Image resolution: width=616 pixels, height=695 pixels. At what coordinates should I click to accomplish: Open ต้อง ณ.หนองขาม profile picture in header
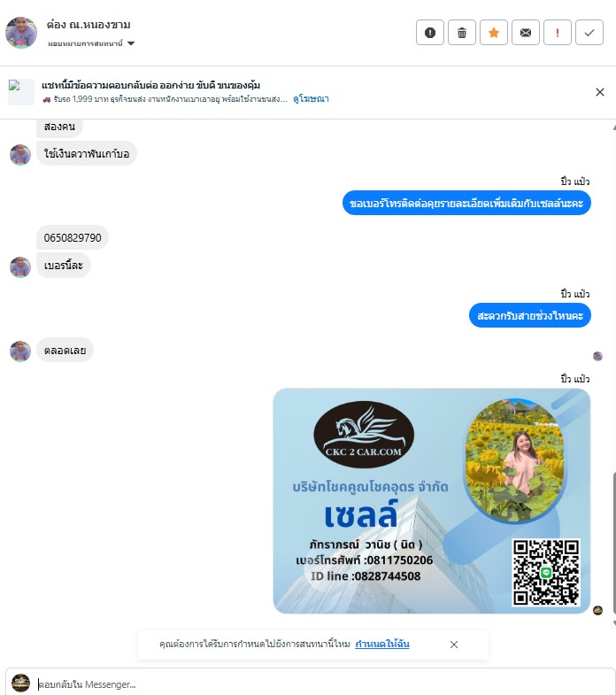[21, 33]
